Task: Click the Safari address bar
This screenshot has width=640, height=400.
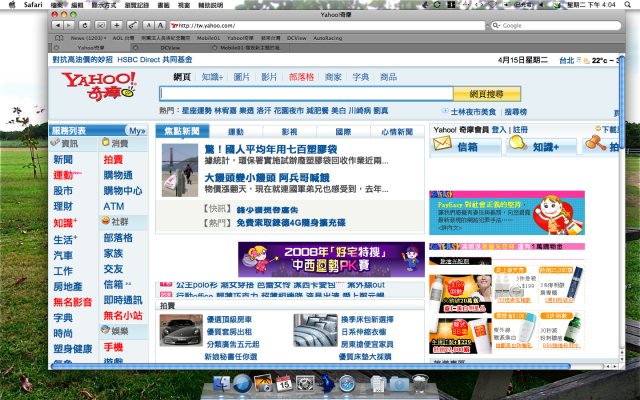Action: pos(327,25)
